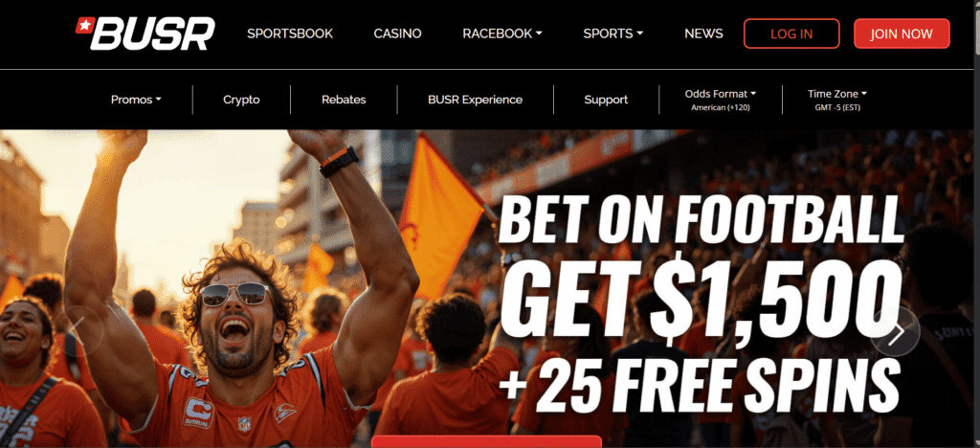The image size is (980, 448).
Task: Open the Odds Format selector
Action: pos(721,100)
